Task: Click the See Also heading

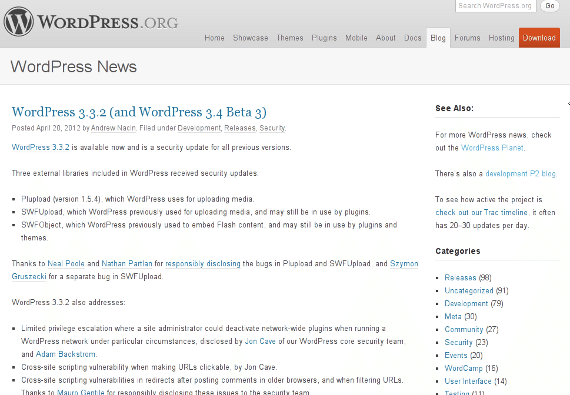Action: click(x=454, y=108)
